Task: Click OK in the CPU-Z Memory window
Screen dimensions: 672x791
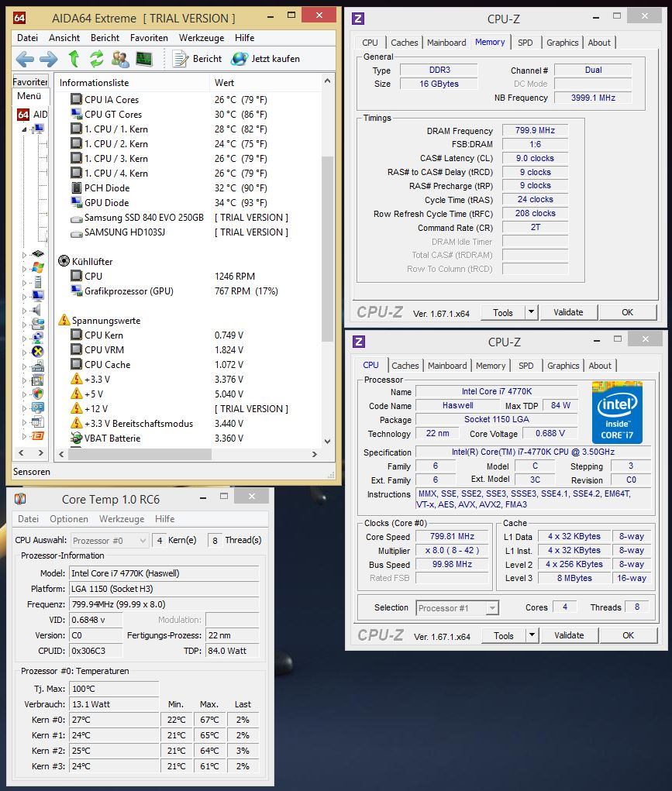Action: tap(627, 312)
